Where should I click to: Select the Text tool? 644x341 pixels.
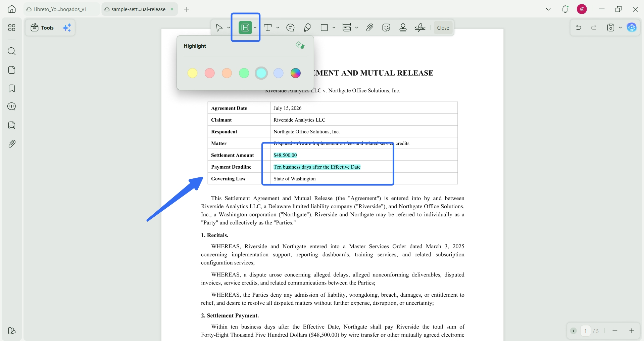point(268,28)
